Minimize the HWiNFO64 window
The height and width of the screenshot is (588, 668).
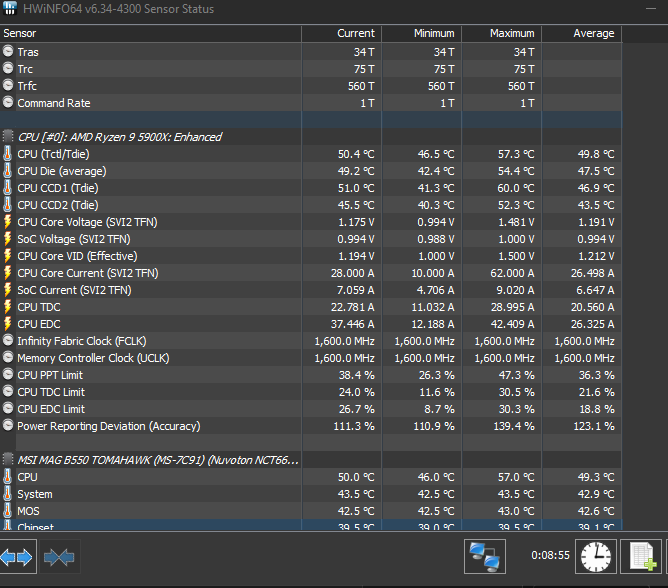(651, 9)
